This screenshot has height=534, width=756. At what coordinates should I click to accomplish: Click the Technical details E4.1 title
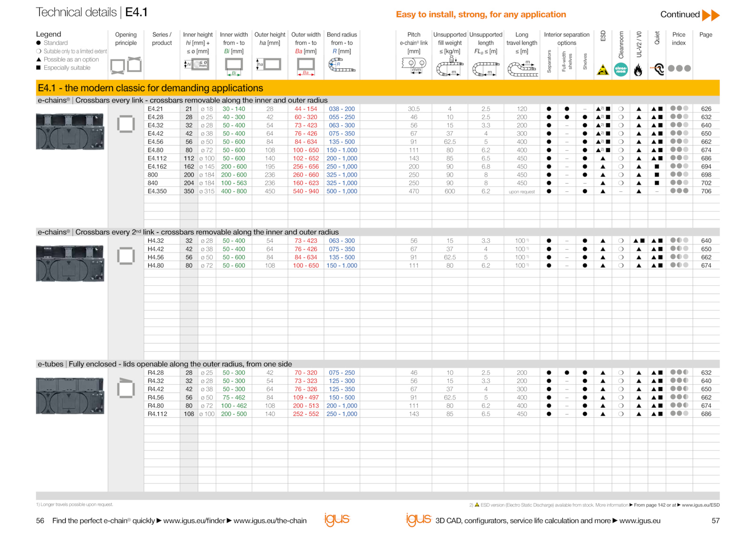pyautogui.click(x=92, y=12)
